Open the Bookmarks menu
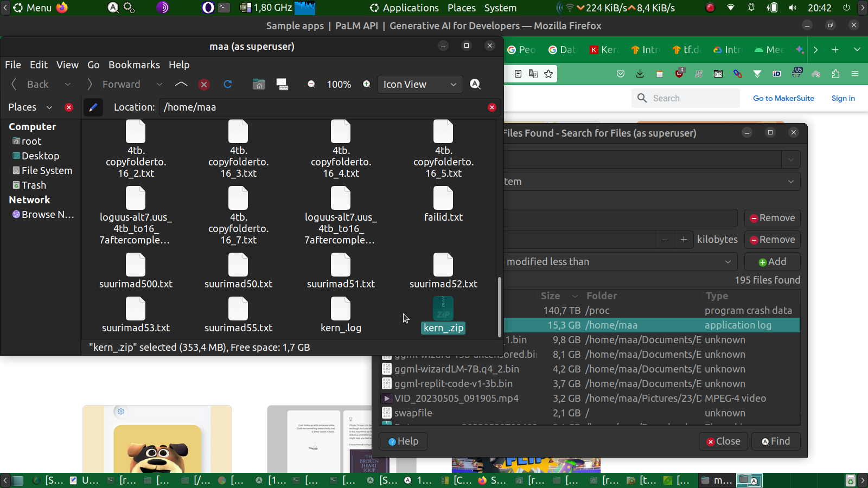The height and width of the screenshot is (488, 868). click(x=134, y=65)
